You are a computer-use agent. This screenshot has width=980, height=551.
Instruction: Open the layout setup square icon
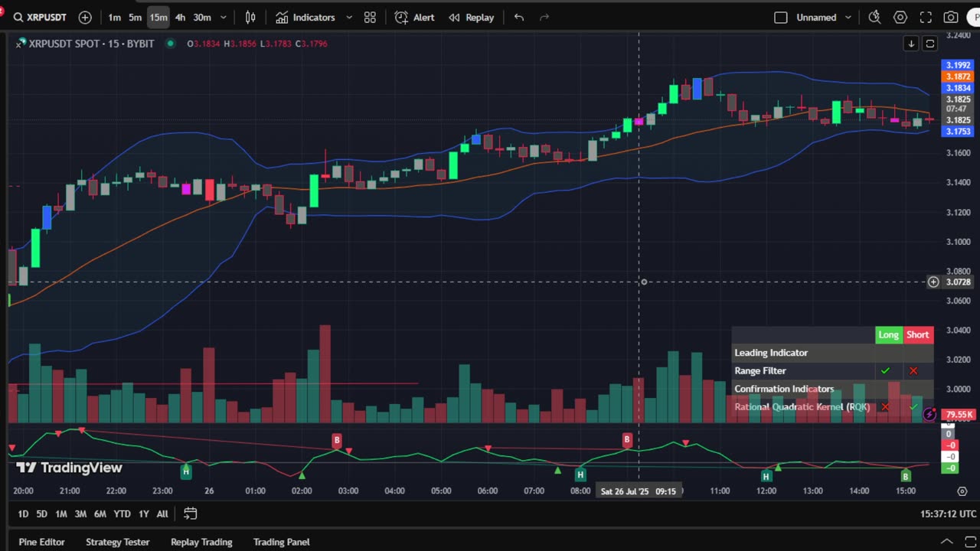tap(781, 17)
